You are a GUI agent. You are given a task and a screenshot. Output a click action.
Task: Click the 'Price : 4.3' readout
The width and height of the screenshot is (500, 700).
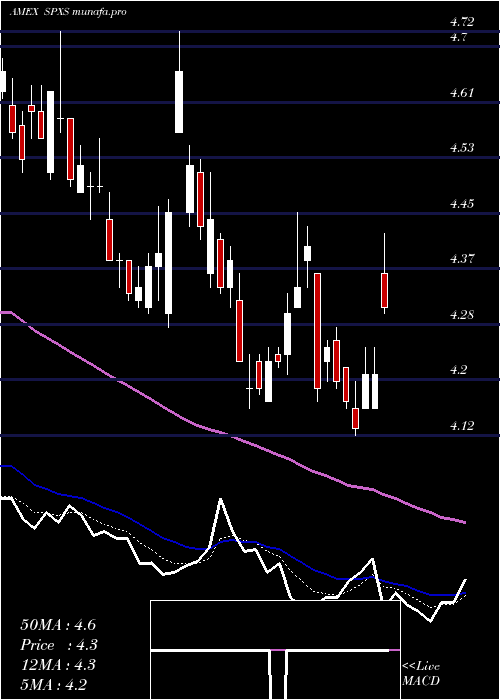59,645
